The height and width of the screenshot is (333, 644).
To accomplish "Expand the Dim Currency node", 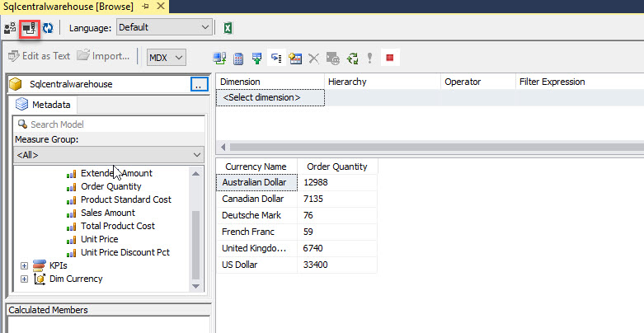I will (24, 279).
